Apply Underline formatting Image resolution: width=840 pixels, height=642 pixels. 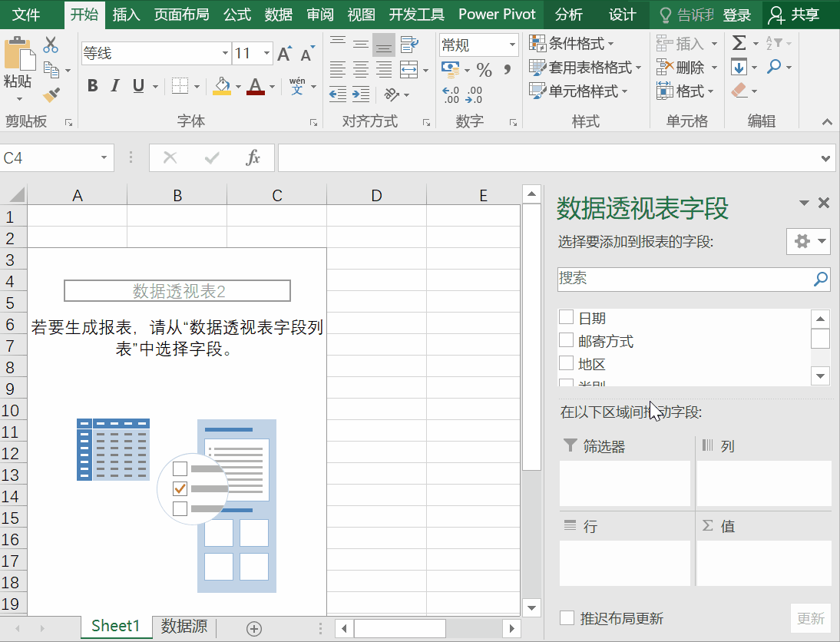click(x=138, y=86)
